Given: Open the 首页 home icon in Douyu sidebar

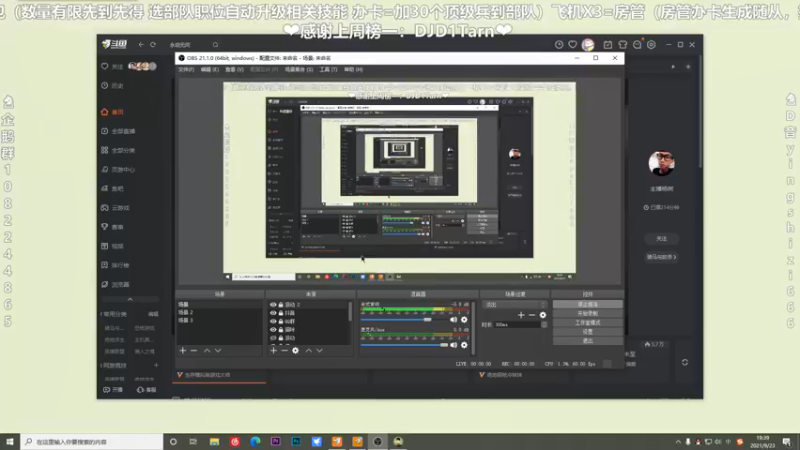Looking at the screenshot, I should tap(105, 112).
